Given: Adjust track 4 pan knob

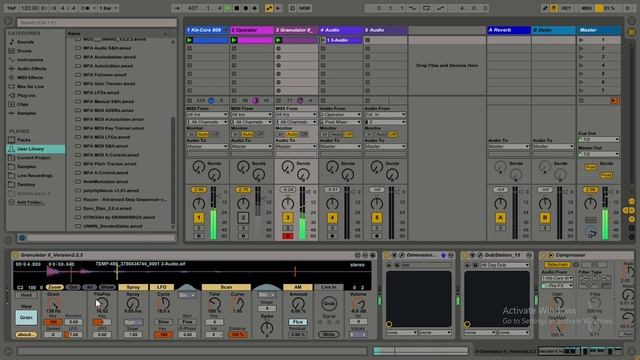Looking at the screenshot, I should click(x=332, y=204).
